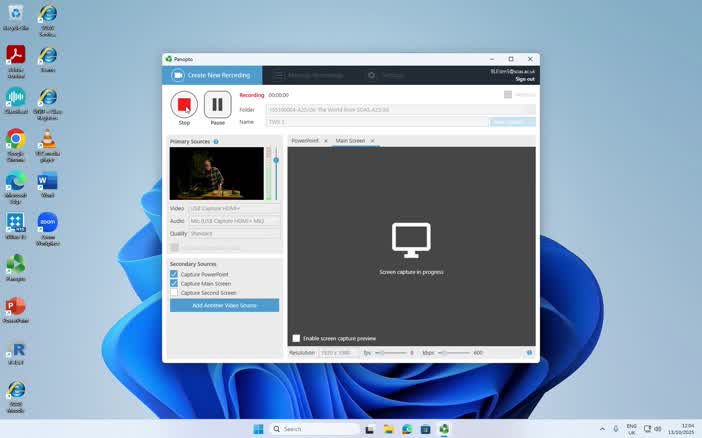The image size is (702, 438).
Task: Enable screen capture preview checkbox
Action: (x=296, y=338)
